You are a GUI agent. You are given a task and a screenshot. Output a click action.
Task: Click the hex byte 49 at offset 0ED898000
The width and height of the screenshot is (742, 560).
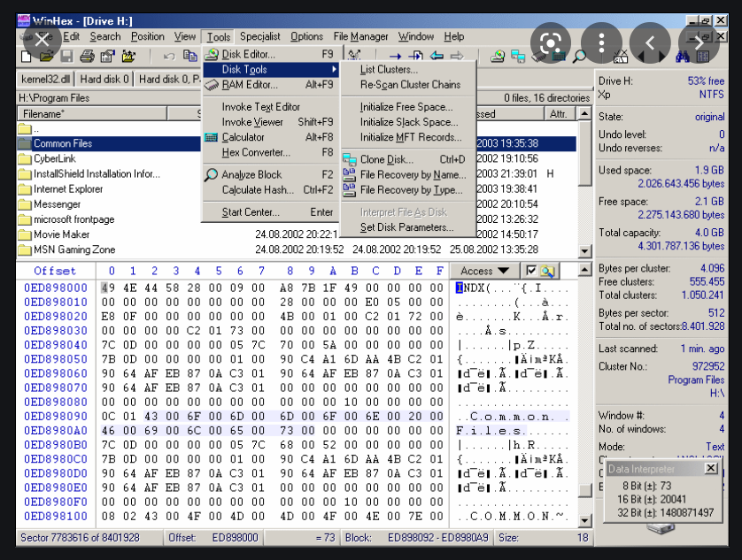pyautogui.click(x=108, y=288)
